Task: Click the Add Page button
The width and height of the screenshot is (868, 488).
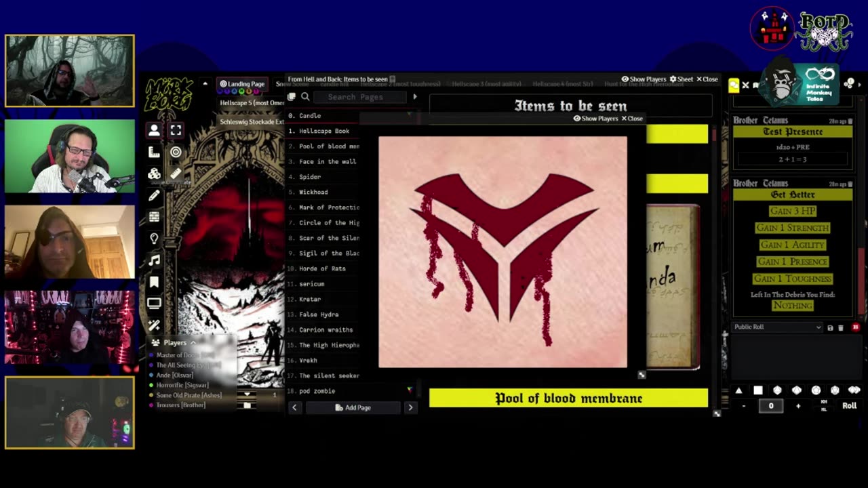Action: [x=353, y=407]
